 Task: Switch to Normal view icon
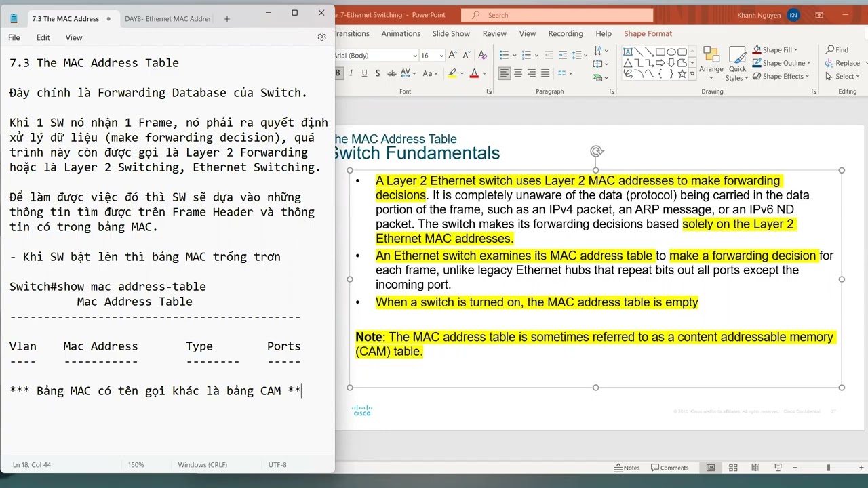tap(711, 468)
